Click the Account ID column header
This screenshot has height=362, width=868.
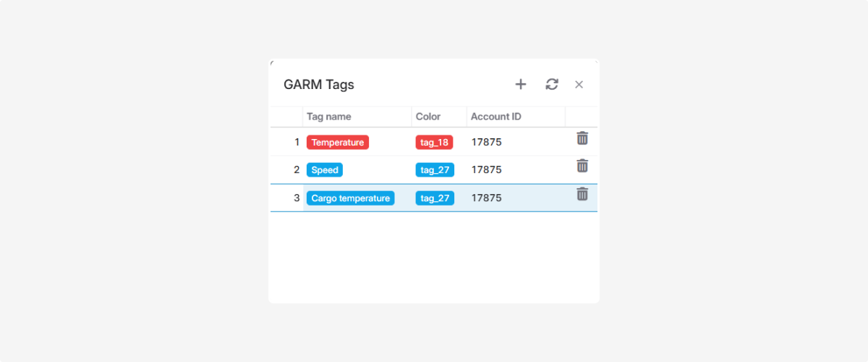[x=496, y=117]
